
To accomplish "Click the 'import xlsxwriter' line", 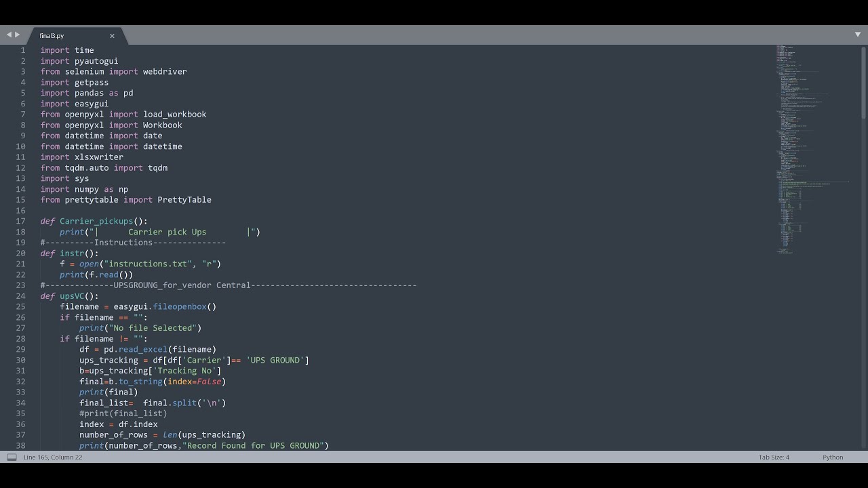I will [82, 157].
